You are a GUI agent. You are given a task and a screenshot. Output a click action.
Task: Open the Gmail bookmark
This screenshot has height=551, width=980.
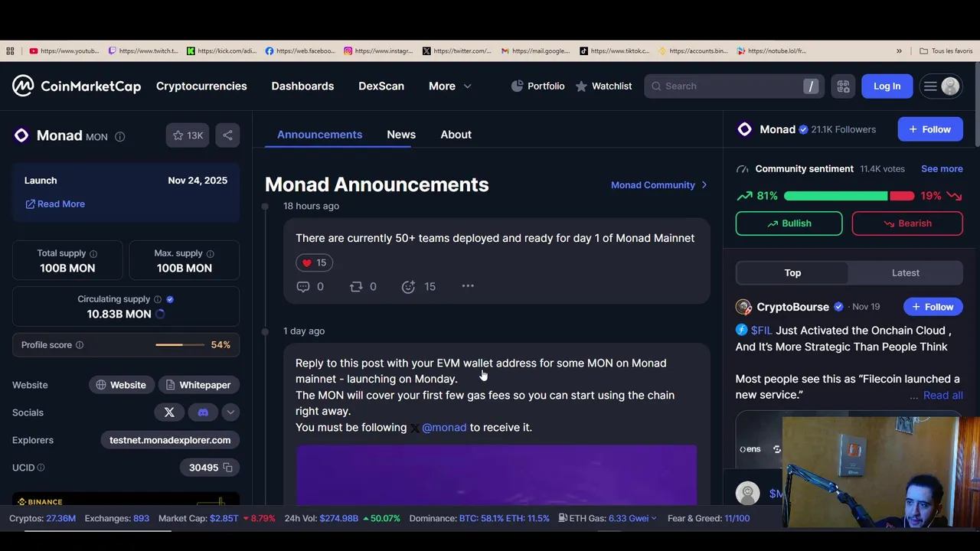click(x=536, y=51)
